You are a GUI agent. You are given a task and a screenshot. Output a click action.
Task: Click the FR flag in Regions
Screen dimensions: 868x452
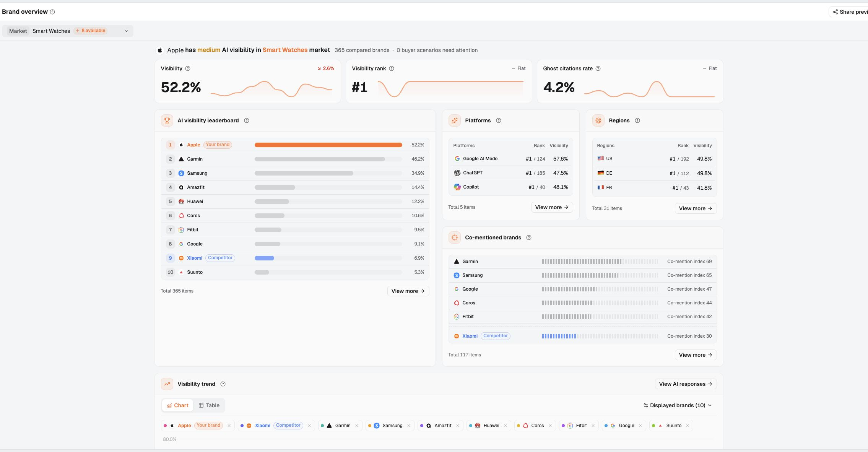tap(601, 187)
